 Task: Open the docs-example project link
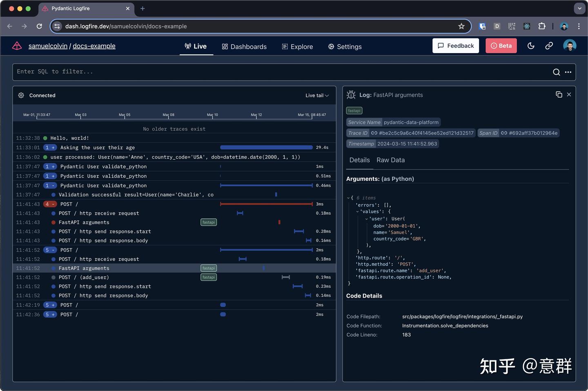(94, 46)
